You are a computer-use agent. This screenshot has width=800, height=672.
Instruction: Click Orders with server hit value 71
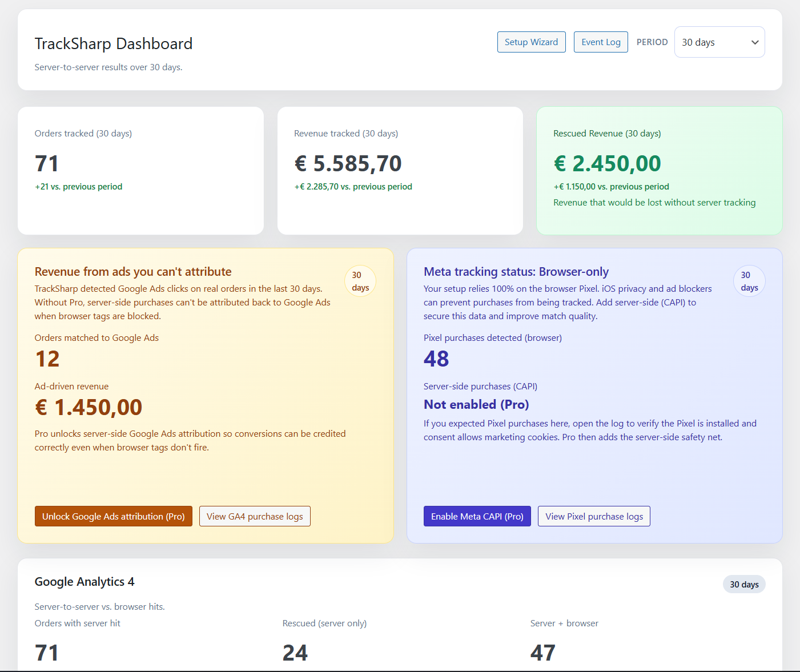pyautogui.click(x=47, y=653)
